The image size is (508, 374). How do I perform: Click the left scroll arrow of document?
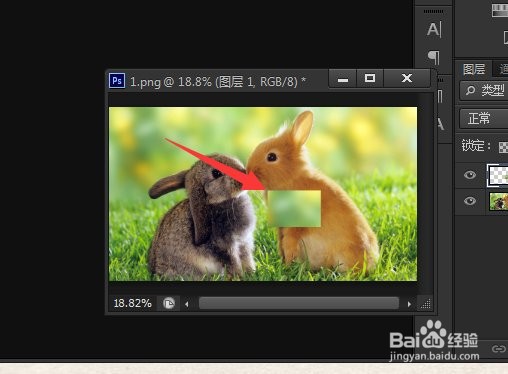click(x=187, y=304)
